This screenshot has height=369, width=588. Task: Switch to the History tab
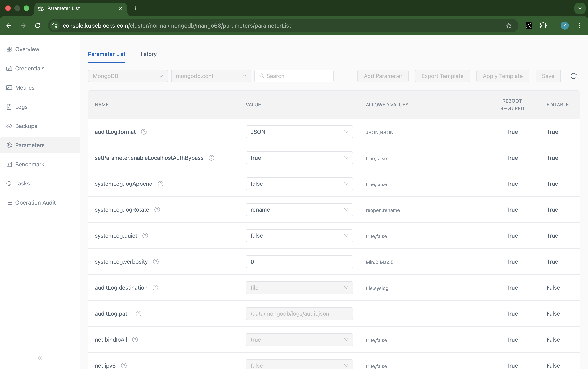[147, 54]
